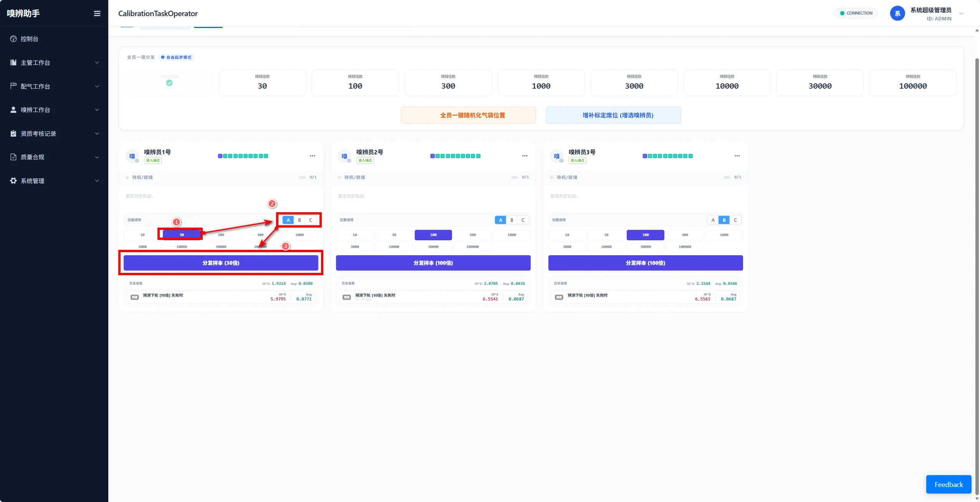Select position C for 嗅辨员2号
Screen dimensions: 980x502
(x=523, y=220)
